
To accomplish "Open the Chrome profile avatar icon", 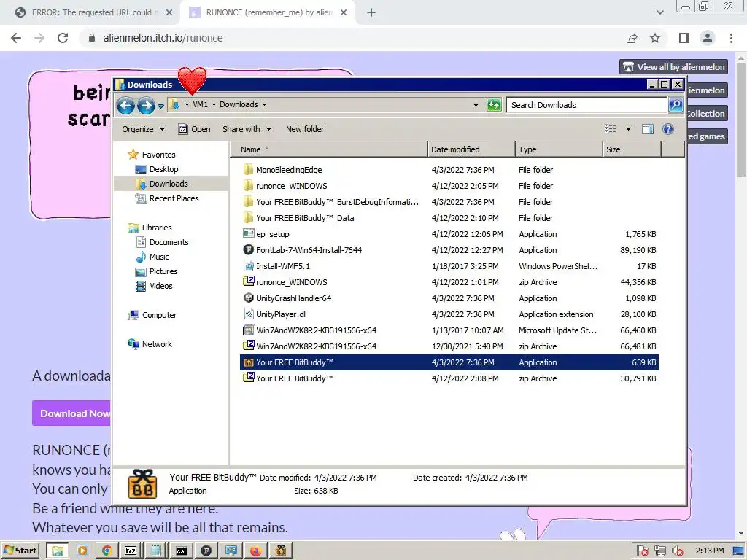I will 708,38.
